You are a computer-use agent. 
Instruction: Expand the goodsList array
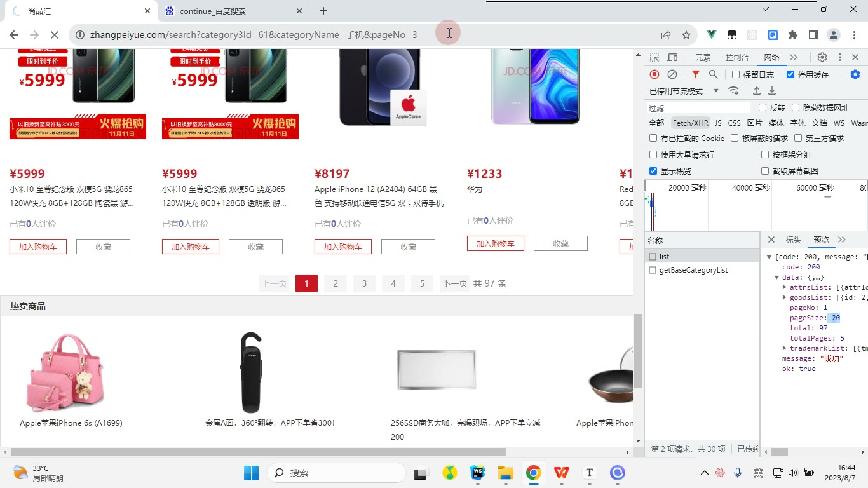tap(785, 297)
